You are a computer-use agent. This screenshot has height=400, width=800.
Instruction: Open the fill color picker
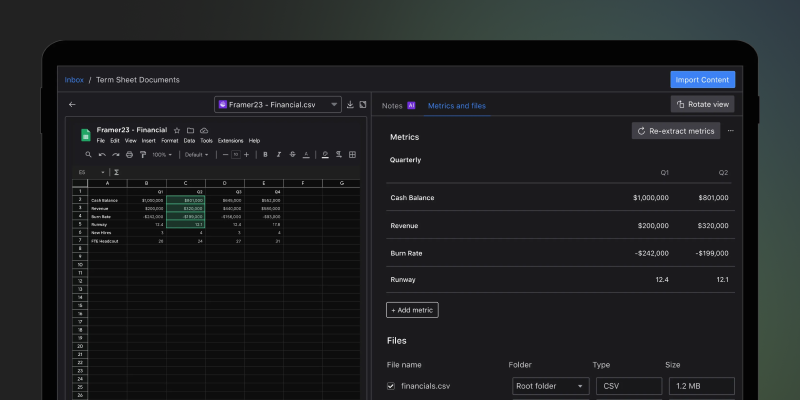[325, 155]
